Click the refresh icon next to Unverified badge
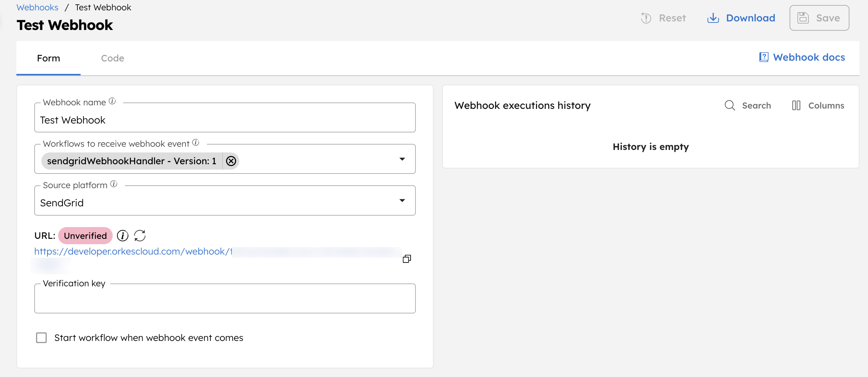The image size is (868, 377). 140,235
